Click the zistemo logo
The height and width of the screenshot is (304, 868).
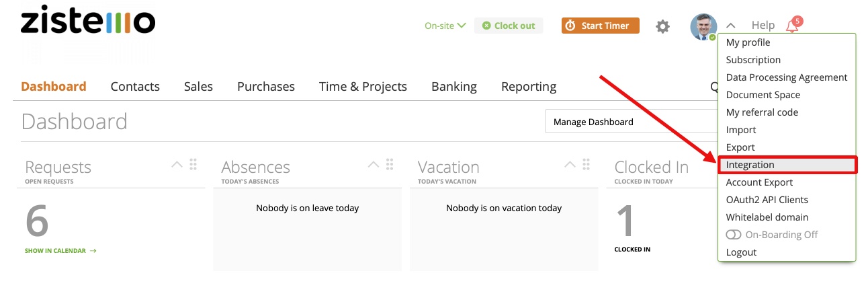[x=88, y=22]
